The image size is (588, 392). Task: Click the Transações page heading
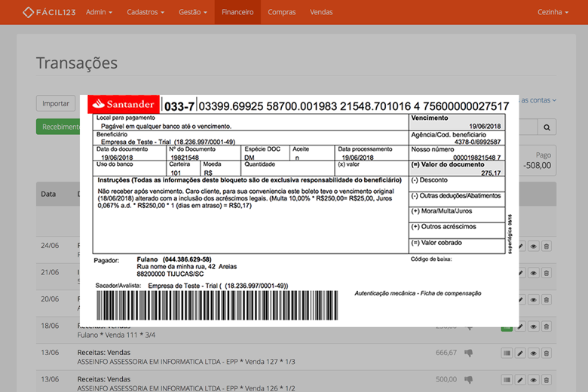pyautogui.click(x=77, y=63)
